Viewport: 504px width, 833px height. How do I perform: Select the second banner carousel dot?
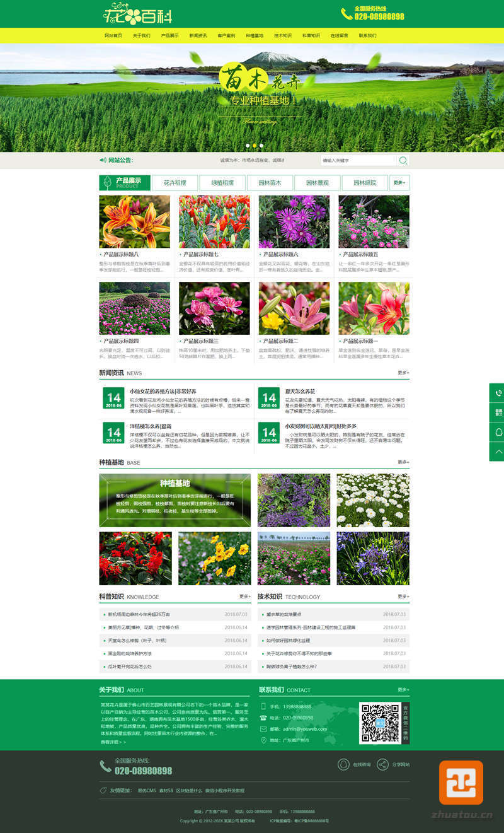(x=255, y=145)
